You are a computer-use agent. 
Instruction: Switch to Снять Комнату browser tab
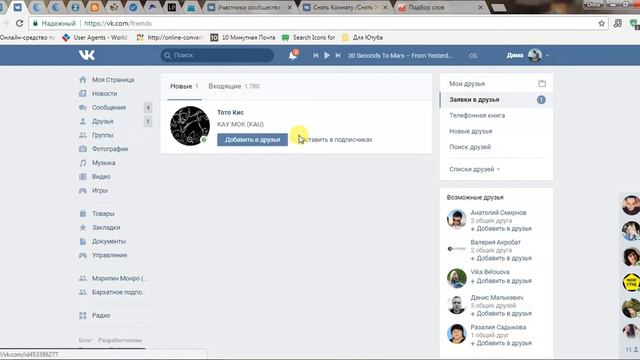tap(345, 7)
